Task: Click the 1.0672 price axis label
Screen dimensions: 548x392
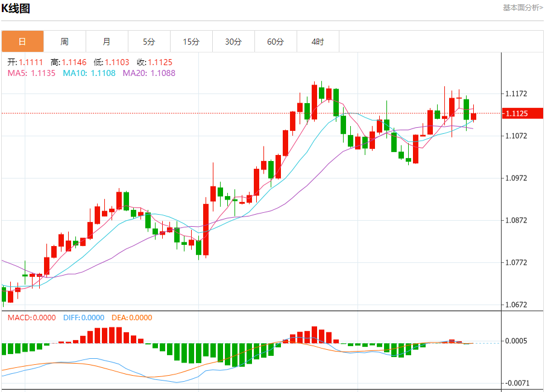Action: click(x=517, y=305)
